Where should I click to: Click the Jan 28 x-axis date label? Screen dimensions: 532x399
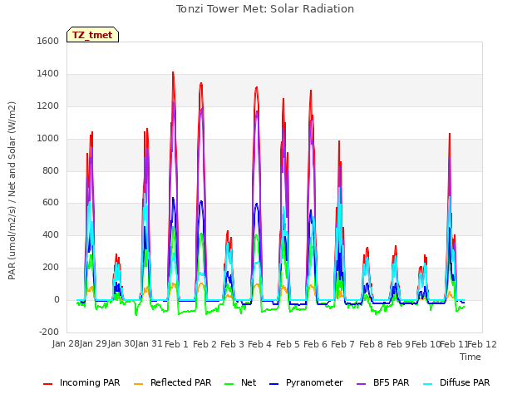point(66,344)
